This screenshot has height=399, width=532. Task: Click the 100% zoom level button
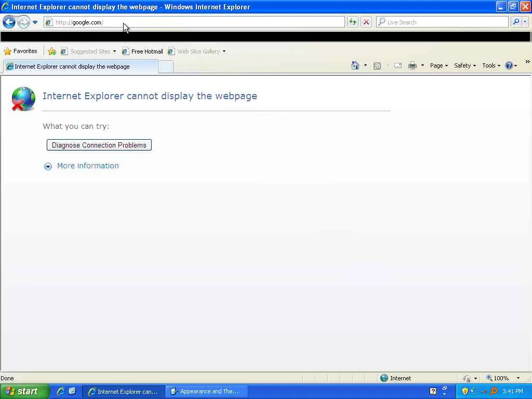497,378
